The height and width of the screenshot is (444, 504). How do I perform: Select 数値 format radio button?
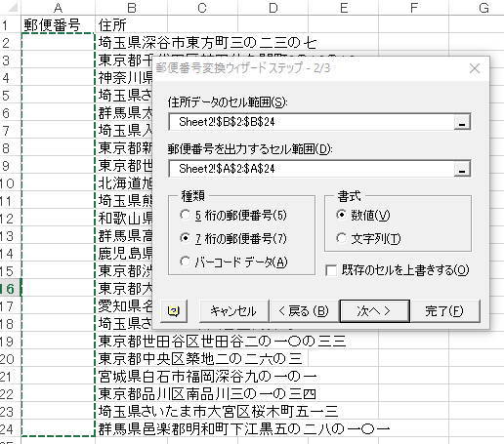341,215
